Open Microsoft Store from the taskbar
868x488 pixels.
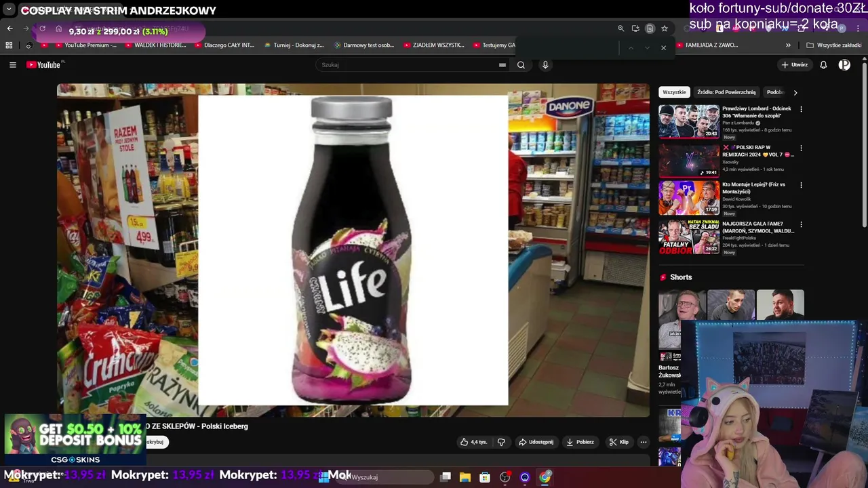[485, 477]
